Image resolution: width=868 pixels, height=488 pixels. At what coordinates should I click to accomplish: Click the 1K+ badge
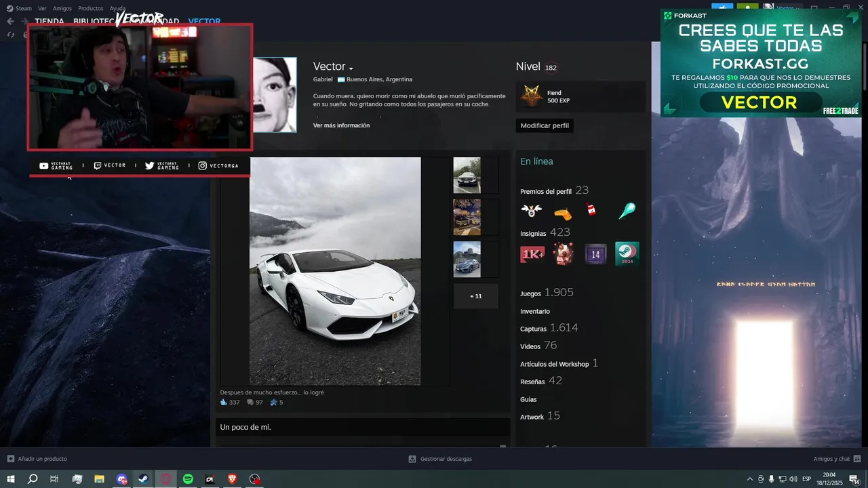[x=532, y=254]
